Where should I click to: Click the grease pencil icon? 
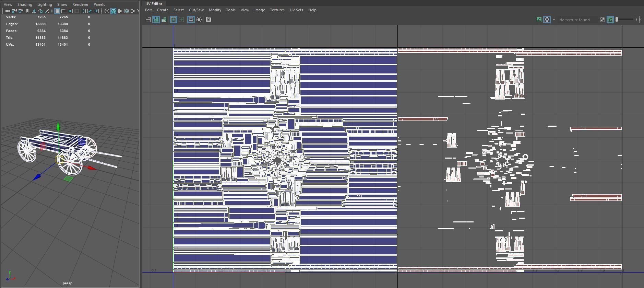click(47, 11)
